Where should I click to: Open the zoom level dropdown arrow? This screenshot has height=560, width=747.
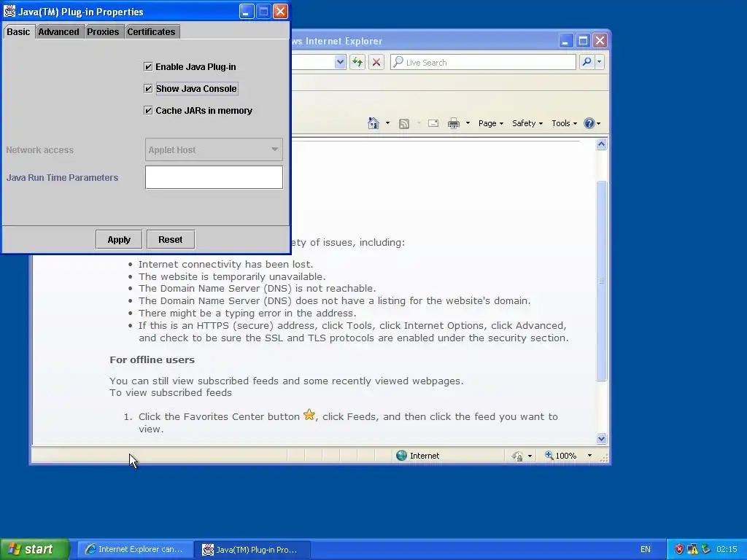point(589,456)
